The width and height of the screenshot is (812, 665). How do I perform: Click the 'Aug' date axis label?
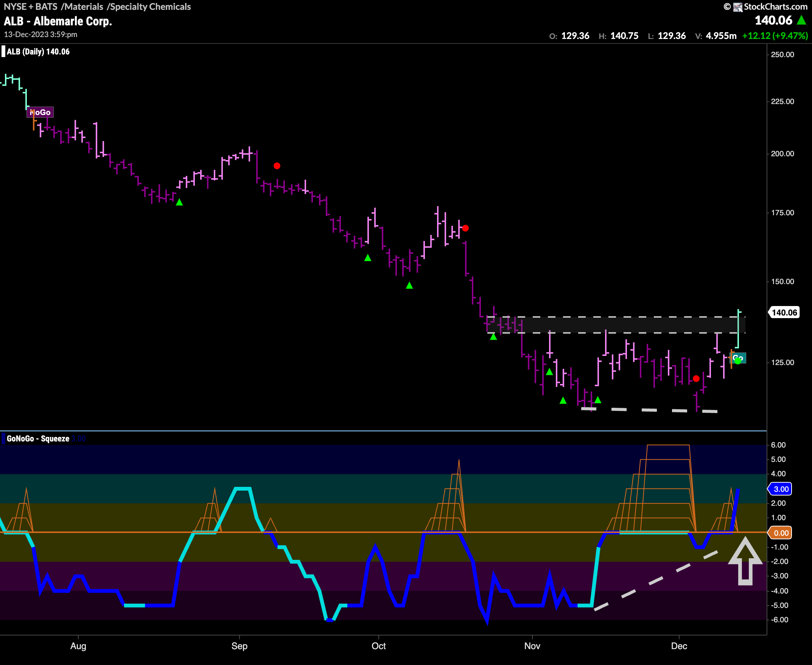[x=78, y=646]
